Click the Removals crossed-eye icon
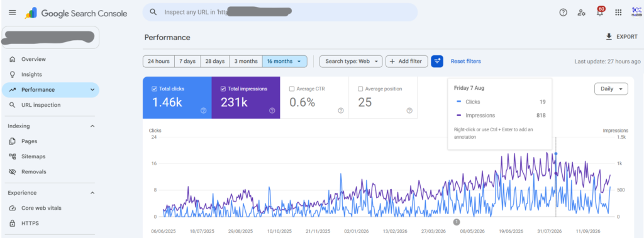Screen dimensions: 644x238 pyautogui.click(x=13, y=171)
